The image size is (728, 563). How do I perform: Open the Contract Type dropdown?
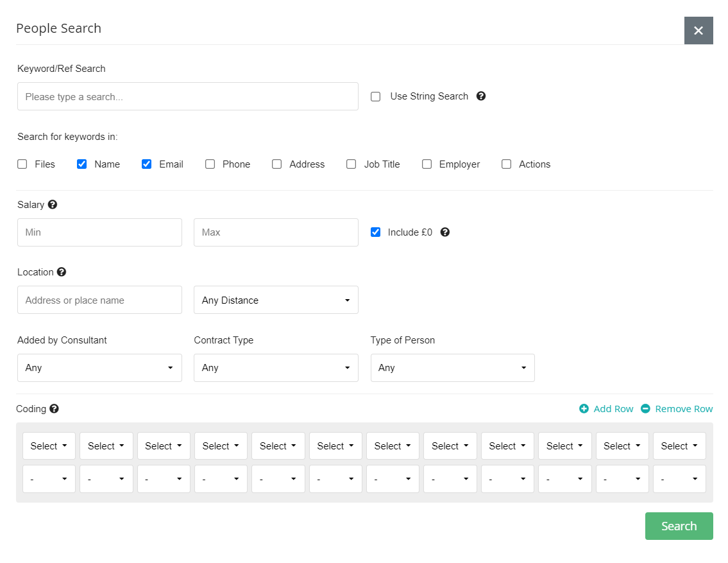pos(276,368)
